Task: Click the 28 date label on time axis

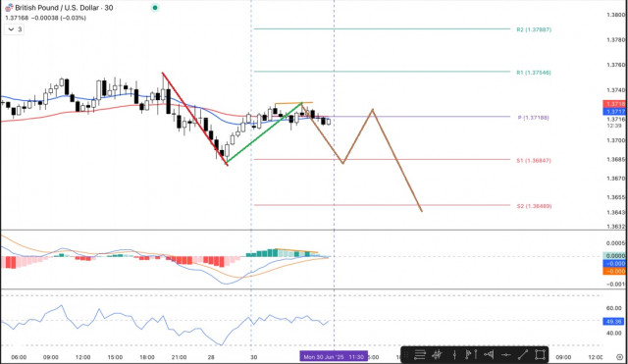Action: click(211, 357)
